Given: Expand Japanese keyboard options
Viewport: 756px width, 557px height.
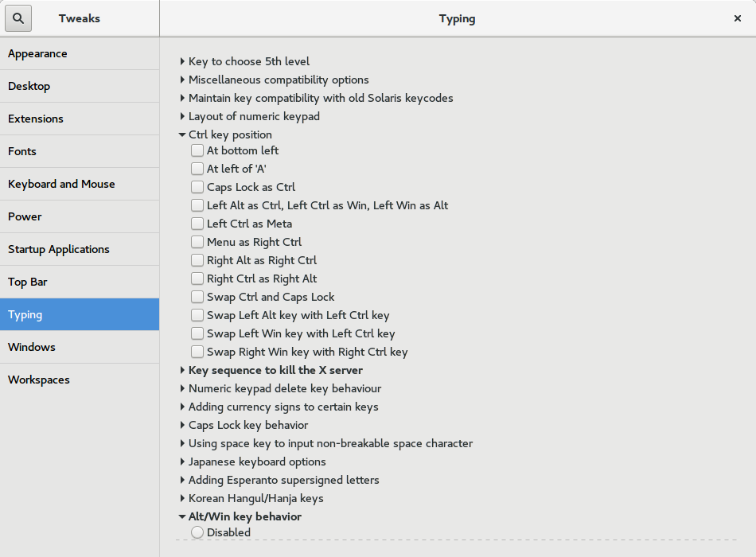Looking at the screenshot, I should click(182, 462).
